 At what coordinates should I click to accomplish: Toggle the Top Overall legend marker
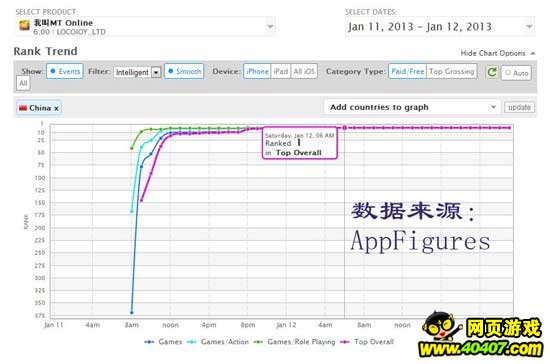(x=345, y=342)
